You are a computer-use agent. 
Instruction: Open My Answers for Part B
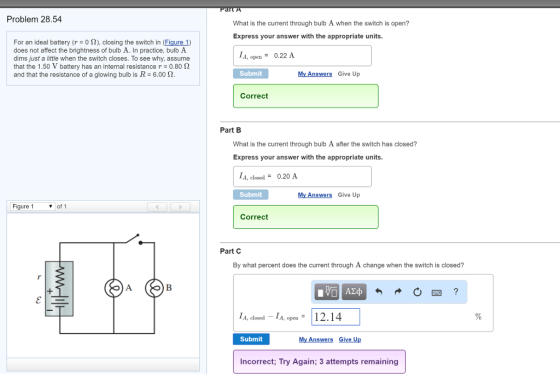click(315, 195)
